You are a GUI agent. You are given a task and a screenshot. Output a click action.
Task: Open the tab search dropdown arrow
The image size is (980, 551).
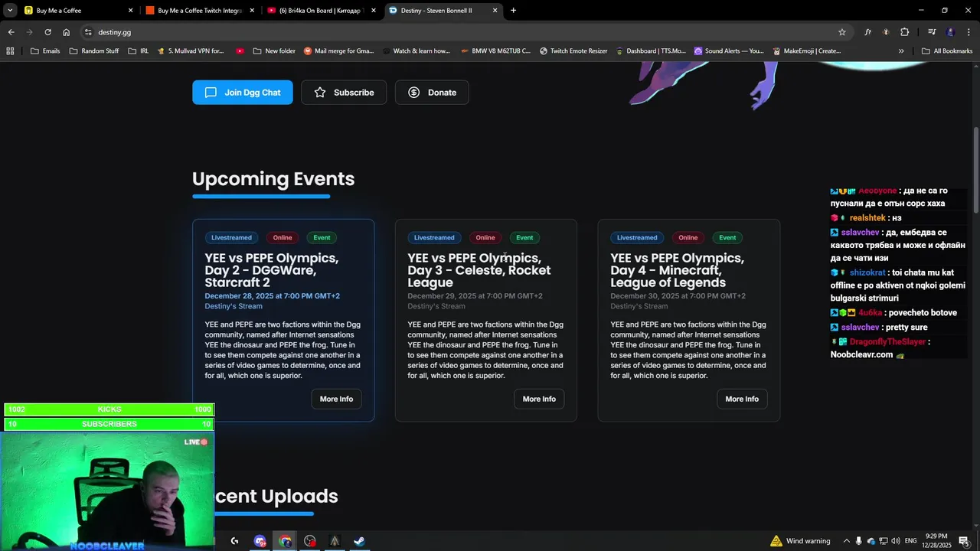coord(10,11)
